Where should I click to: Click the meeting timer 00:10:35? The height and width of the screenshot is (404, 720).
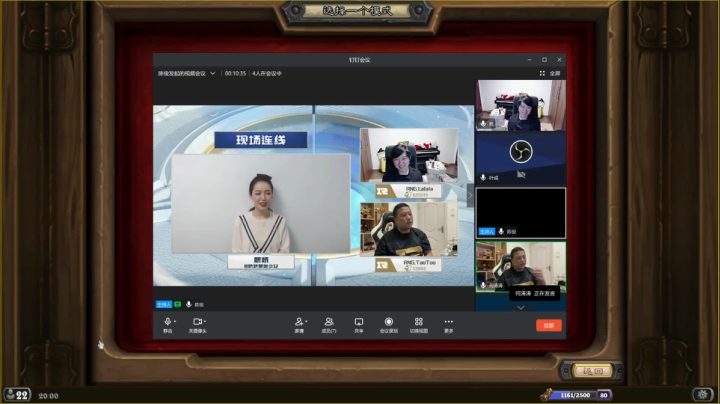pyautogui.click(x=235, y=73)
